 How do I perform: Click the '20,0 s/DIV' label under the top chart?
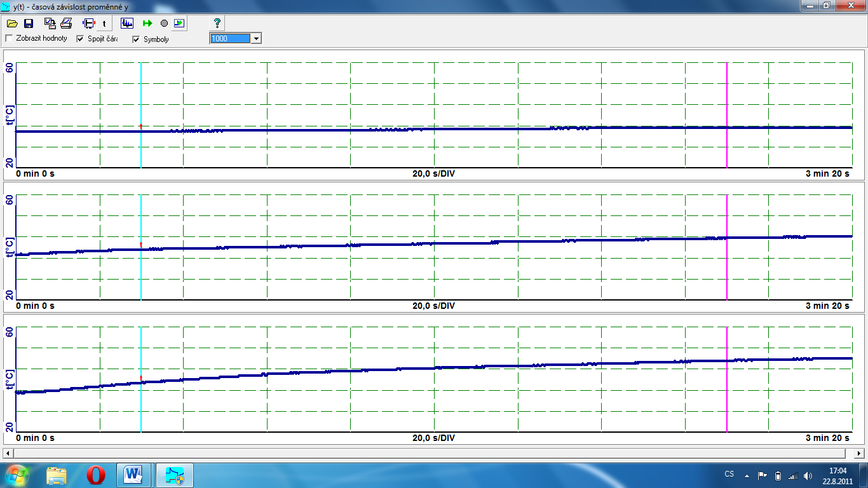coord(433,173)
